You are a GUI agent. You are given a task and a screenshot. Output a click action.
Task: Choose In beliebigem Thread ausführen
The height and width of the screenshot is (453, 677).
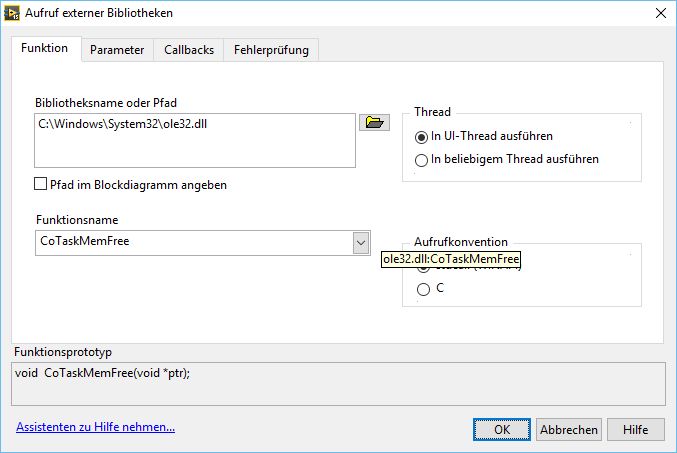(x=422, y=159)
